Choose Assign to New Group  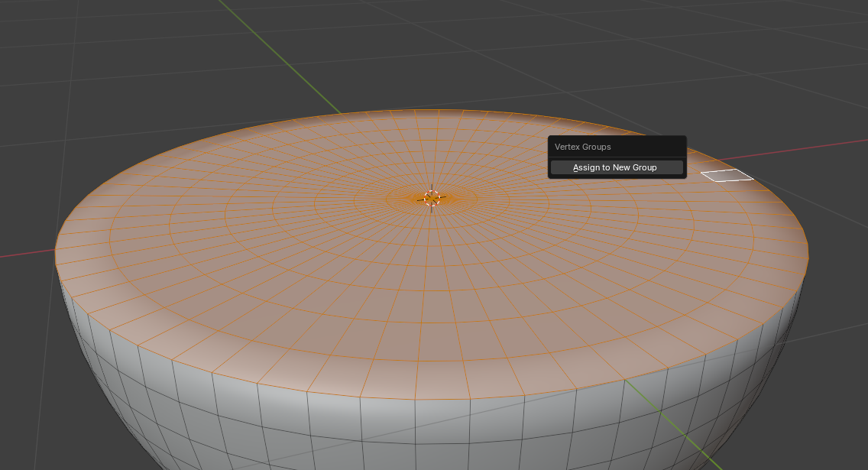(x=617, y=167)
